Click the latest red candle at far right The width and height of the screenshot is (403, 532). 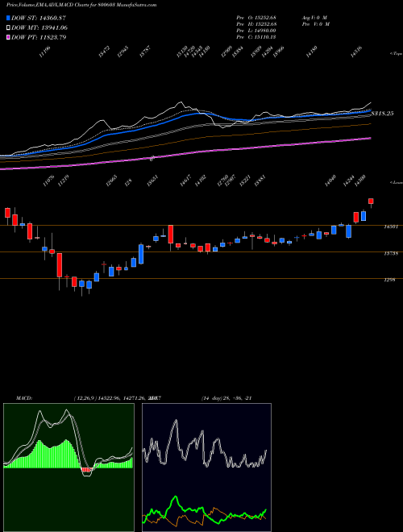(371, 202)
